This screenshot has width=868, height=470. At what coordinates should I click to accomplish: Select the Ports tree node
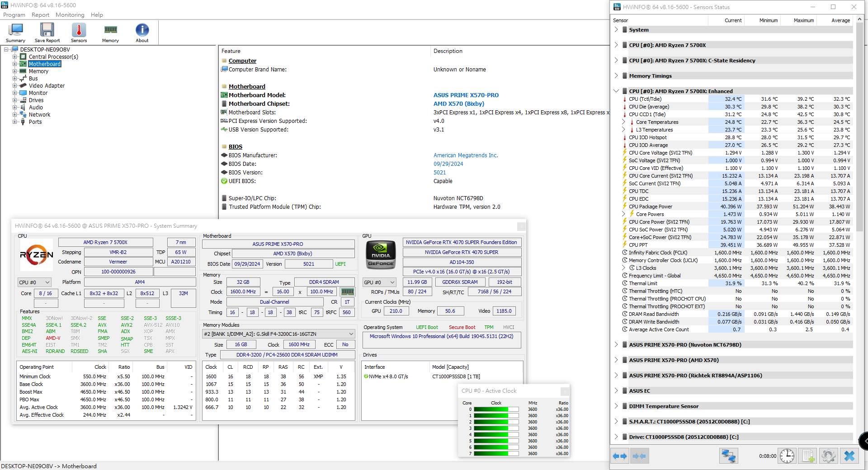35,122
